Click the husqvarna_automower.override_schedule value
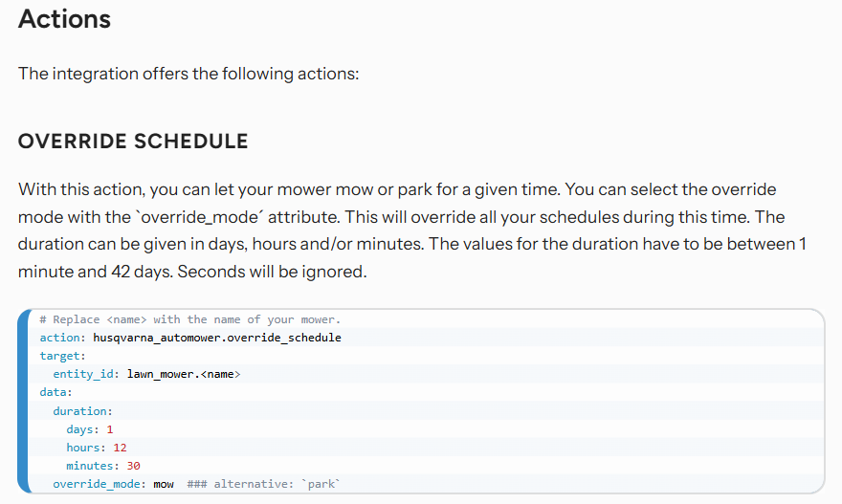The image size is (842, 504). (x=217, y=338)
